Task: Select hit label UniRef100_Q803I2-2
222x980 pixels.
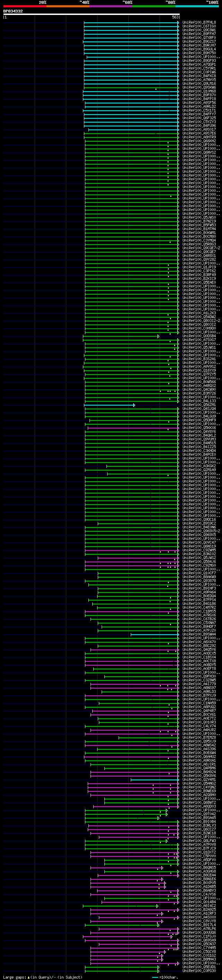Action: (201, 321)
